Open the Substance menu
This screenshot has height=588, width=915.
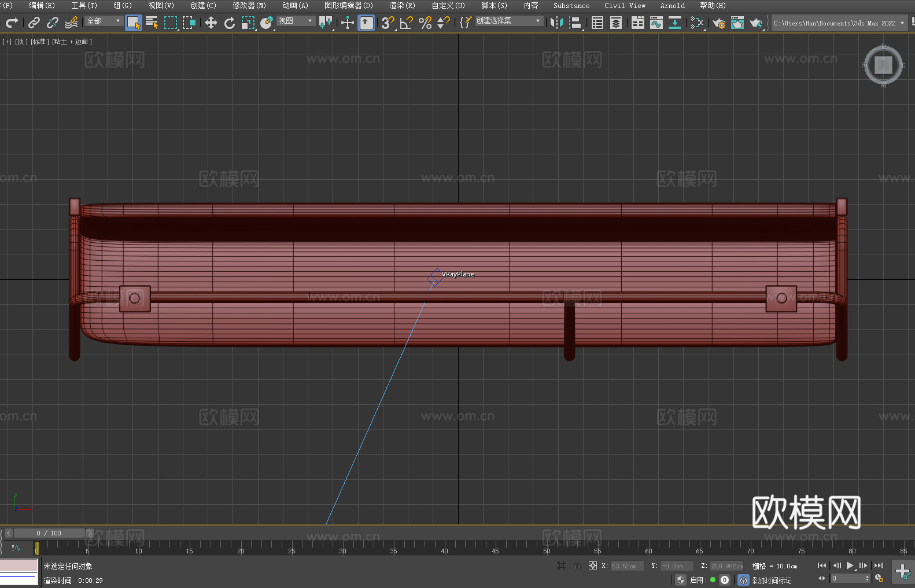point(571,5)
